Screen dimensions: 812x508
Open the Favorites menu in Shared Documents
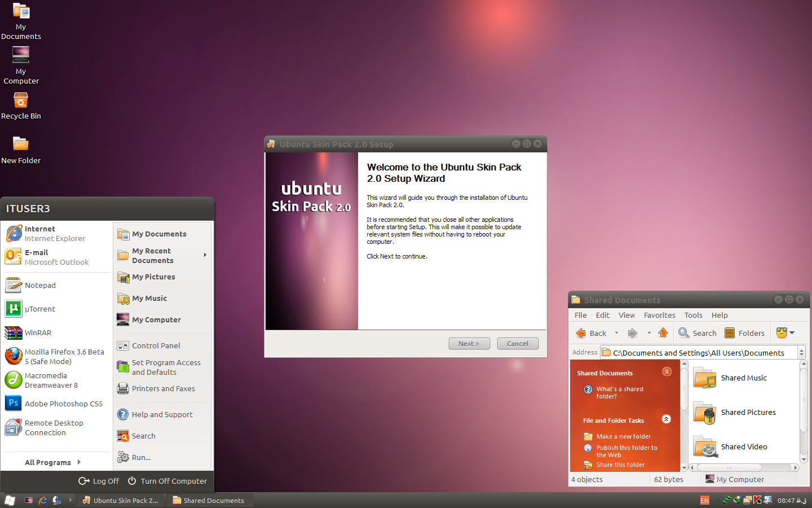click(659, 315)
